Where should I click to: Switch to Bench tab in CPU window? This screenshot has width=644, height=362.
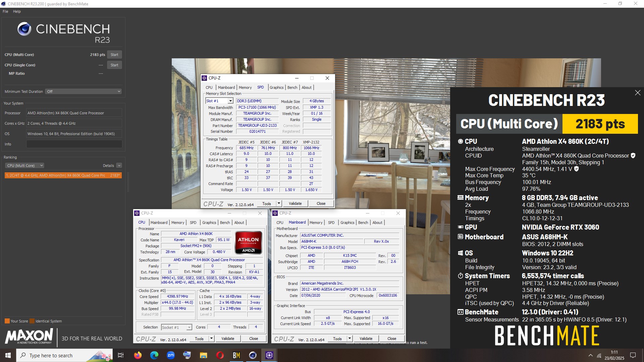click(x=225, y=223)
